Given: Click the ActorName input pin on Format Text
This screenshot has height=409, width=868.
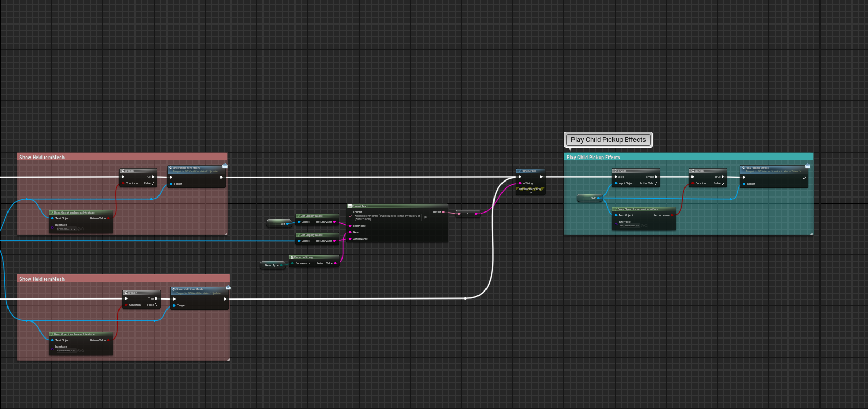Looking at the screenshot, I should 350,239.
